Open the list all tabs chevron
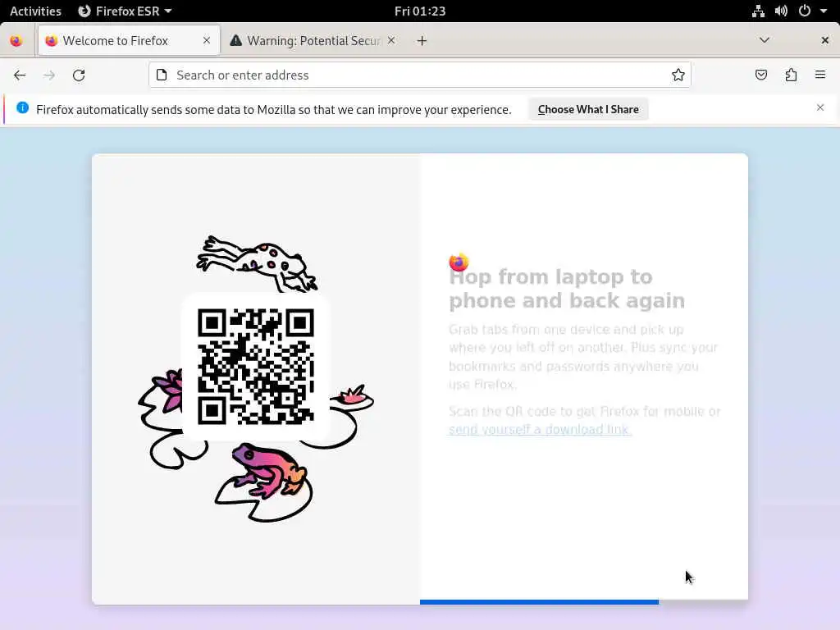840x630 pixels. (765, 40)
